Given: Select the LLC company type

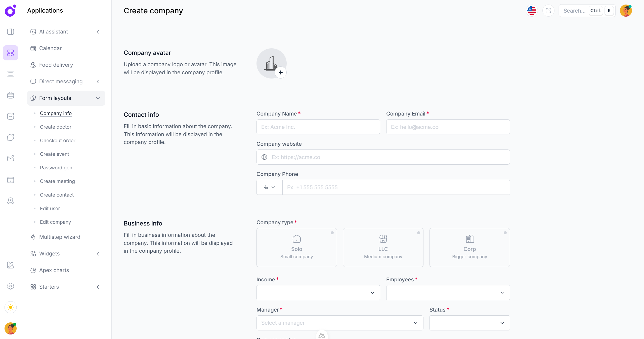Looking at the screenshot, I should [383, 247].
